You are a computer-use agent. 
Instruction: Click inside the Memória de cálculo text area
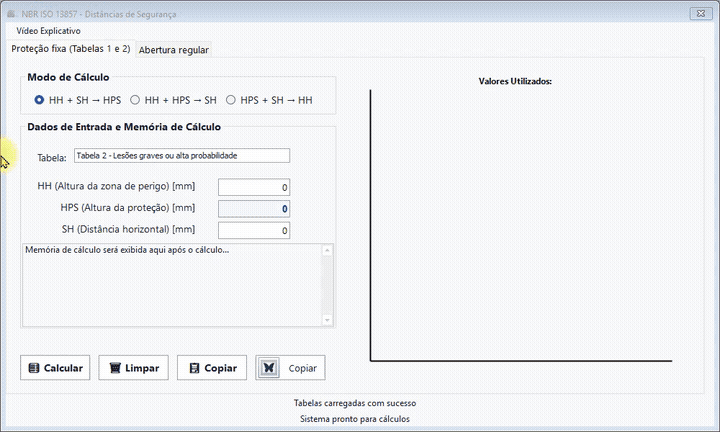point(172,285)
